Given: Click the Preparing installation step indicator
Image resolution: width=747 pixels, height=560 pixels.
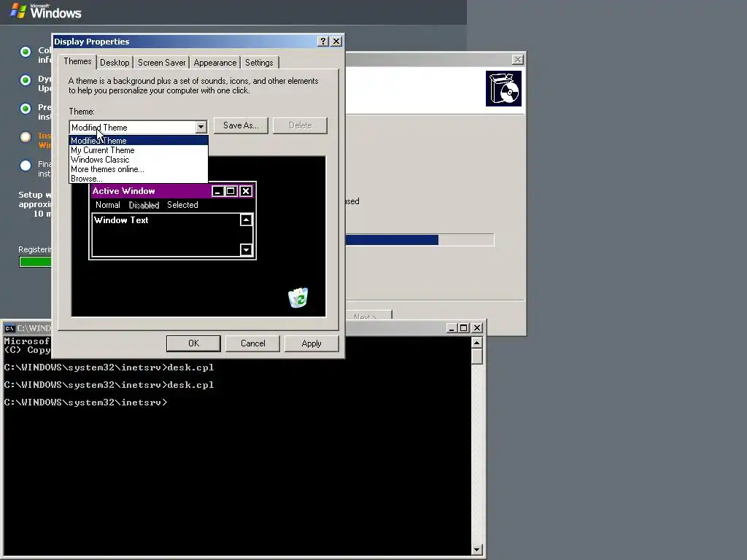Looking at the screenshot, I should 26,109.
